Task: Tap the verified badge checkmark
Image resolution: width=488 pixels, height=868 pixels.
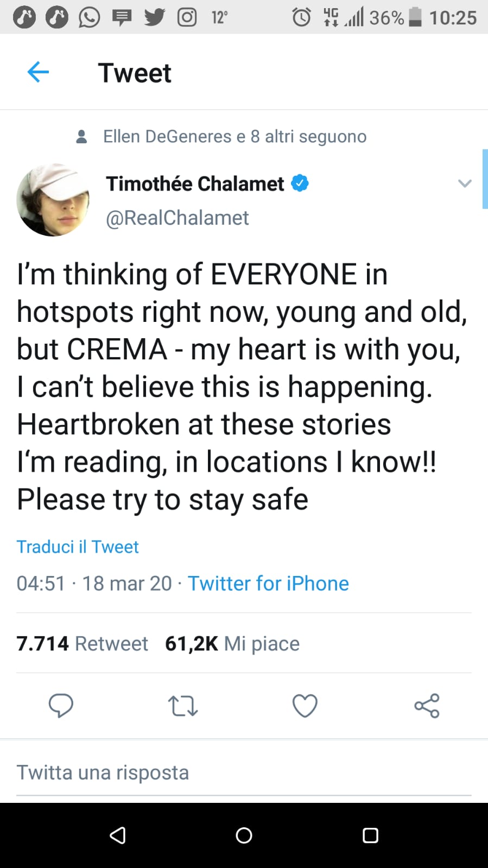Action: pos(300,183)
